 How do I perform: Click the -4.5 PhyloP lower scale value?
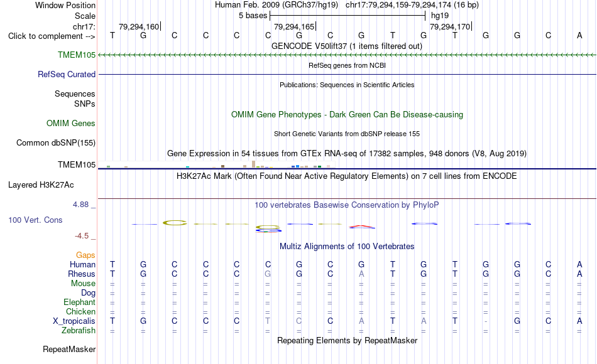82,236
